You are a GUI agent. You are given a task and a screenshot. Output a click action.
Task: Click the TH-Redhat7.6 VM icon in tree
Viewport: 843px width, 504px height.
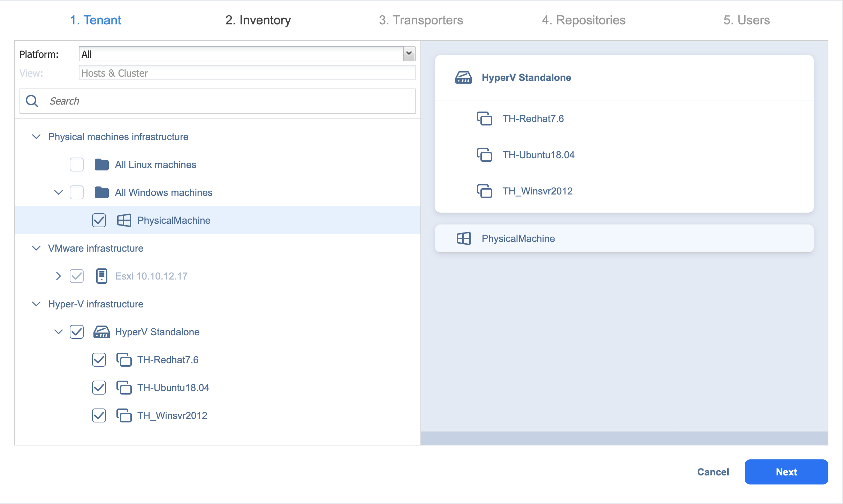pyautogui.click(x=124, y=360)
